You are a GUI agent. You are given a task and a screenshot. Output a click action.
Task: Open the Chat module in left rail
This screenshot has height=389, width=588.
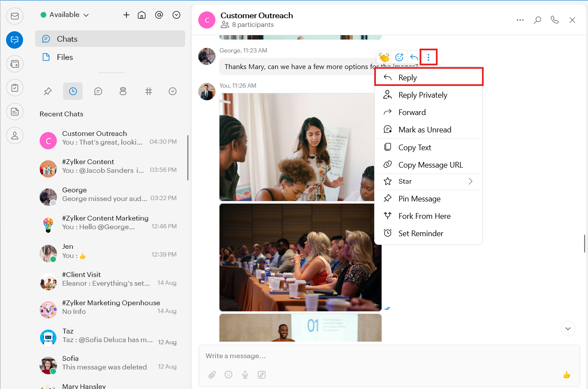[x=15, y=40]
